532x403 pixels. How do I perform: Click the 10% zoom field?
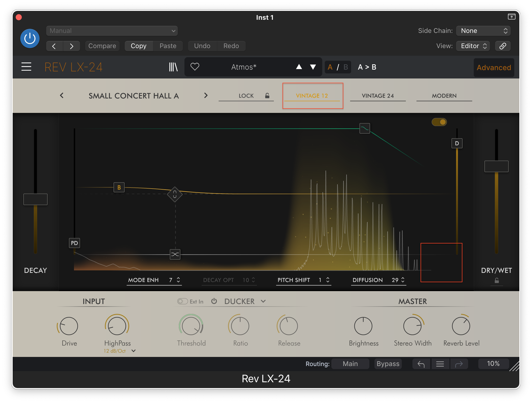pos(493,364)
